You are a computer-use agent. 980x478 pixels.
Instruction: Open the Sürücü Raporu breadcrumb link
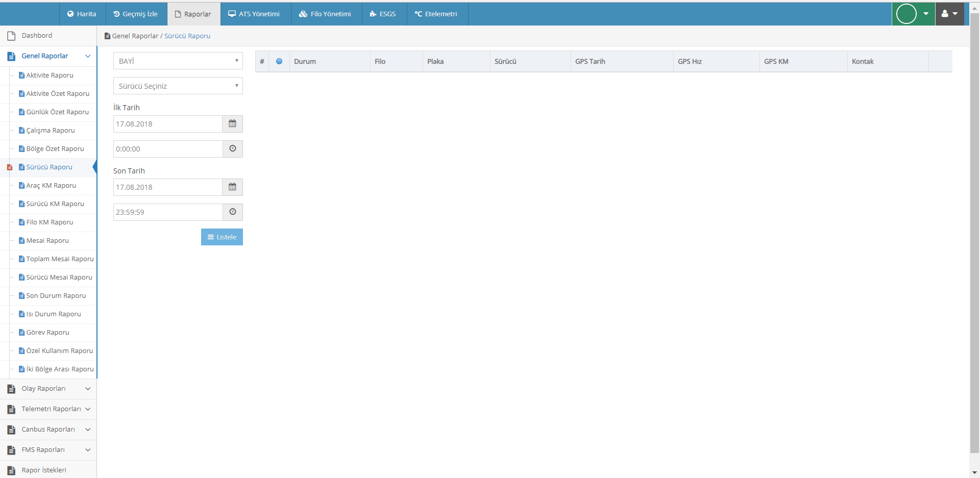[x=187, y=36]
